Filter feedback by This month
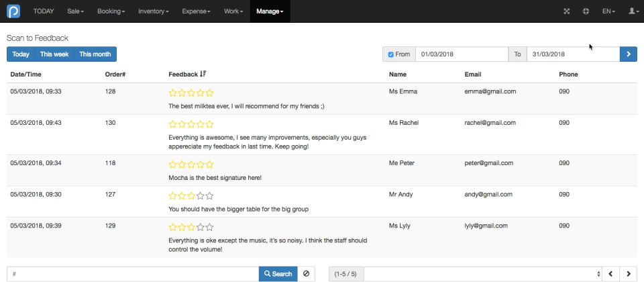Screen dimensions: 644x282 coord(95,54)
